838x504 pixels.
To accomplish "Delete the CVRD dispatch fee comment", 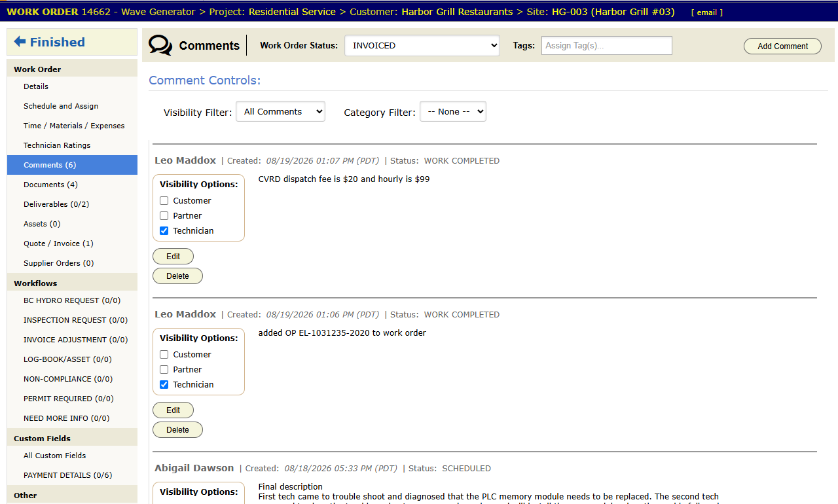I will pyautogui.click(x=177, y=276).
